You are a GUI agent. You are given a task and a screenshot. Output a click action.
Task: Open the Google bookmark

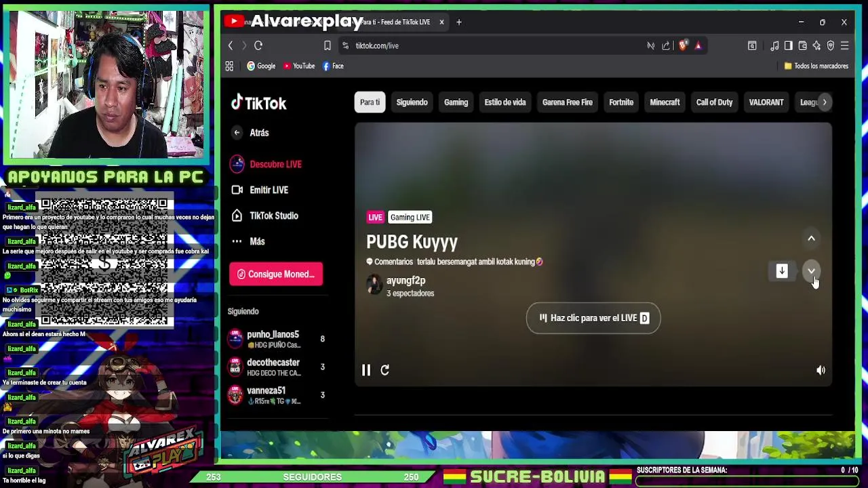pos(261,66)
